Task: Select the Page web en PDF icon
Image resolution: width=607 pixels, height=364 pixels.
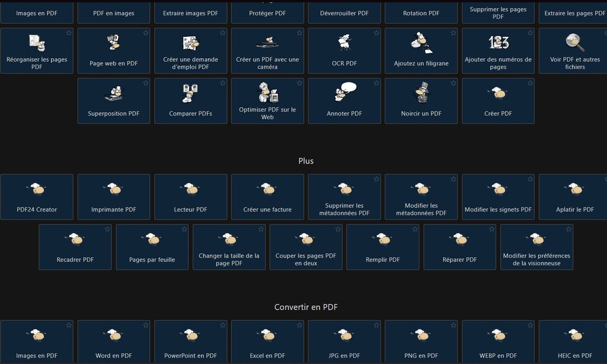Action: click(x=113, y=43)
